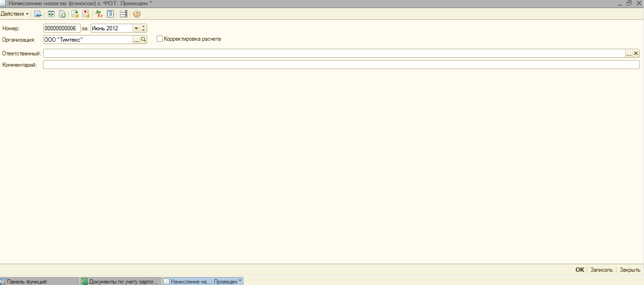Viewport: 644px width, 285px height.
Task: Click the refresh document toolbar icon
Action: click(x=51, y=14)
